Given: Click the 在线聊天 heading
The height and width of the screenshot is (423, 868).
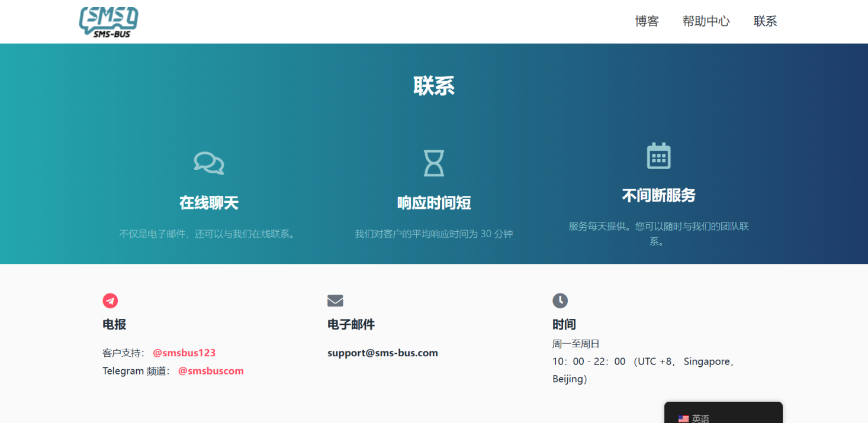Looking at the screenshot, I should pyautogui.click(x=209, y=203).
